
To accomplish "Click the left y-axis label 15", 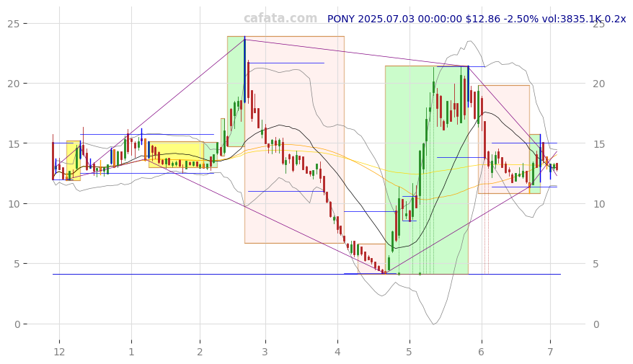I will coord(14,144).
